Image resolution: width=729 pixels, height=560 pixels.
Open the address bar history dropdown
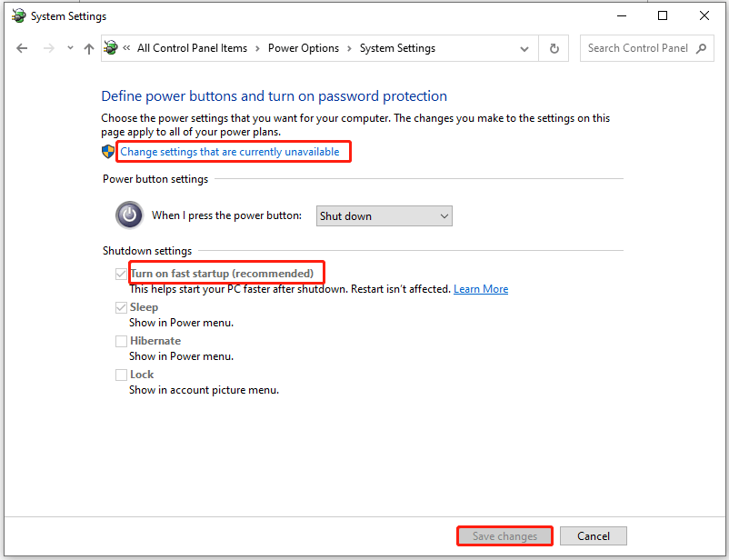[x=524, y=48]
